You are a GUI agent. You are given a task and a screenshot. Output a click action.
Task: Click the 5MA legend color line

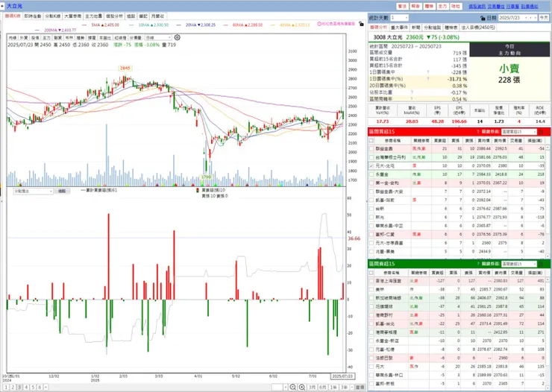[84, 25]
